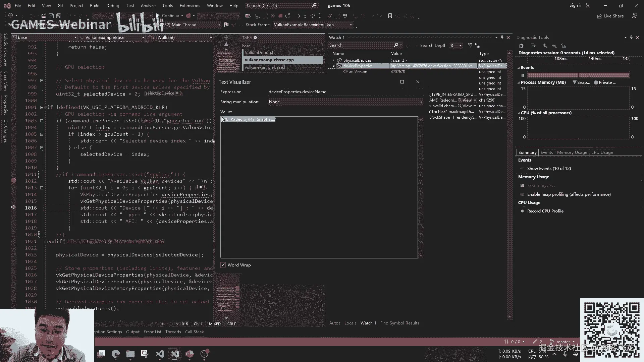The height and width of the screenshot is (362, 644).
Task: Open Diagnostic Tools settings gear
Action: (x=521, y=46)
